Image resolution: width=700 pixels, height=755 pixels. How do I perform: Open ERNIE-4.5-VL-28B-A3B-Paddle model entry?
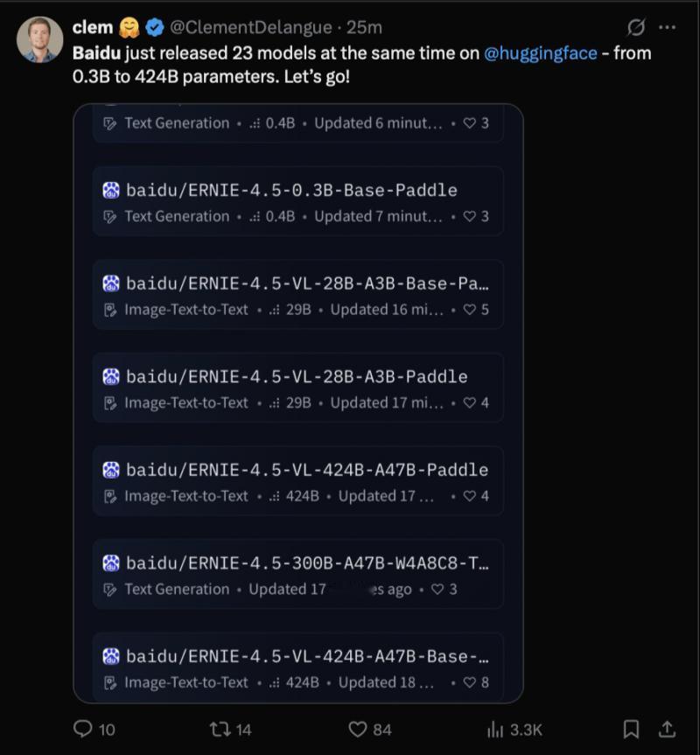coord(298,388)
